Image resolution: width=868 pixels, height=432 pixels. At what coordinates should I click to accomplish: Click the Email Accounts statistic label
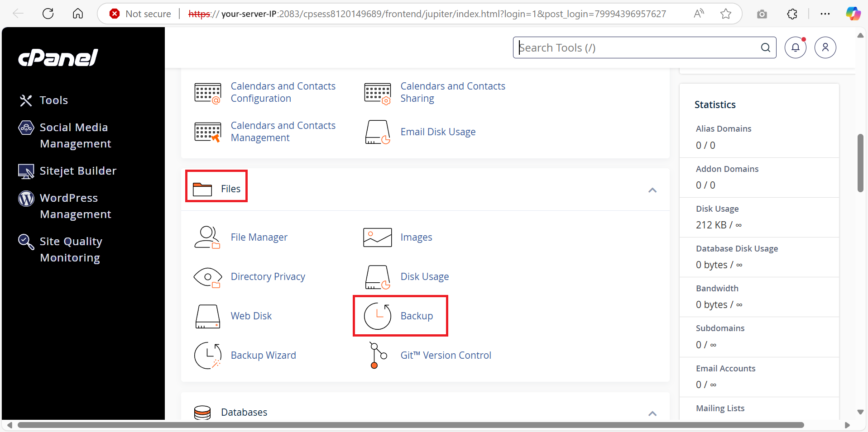coord(725,369)
